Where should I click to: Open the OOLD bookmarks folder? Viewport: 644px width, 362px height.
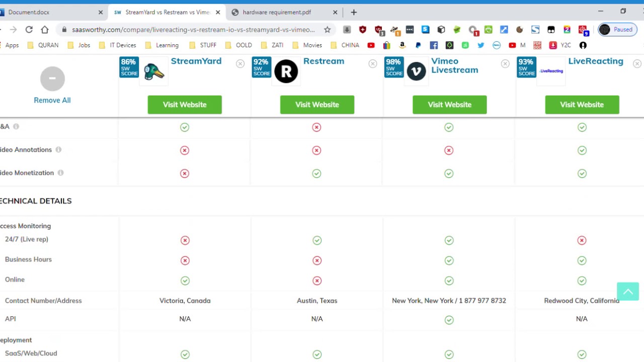click(x=238, y=45)
